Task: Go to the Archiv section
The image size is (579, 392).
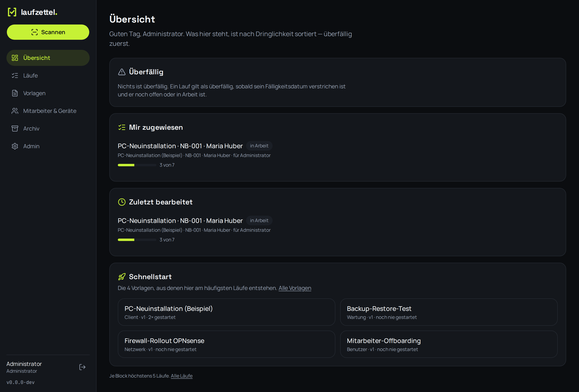Action: coord(48,129)
